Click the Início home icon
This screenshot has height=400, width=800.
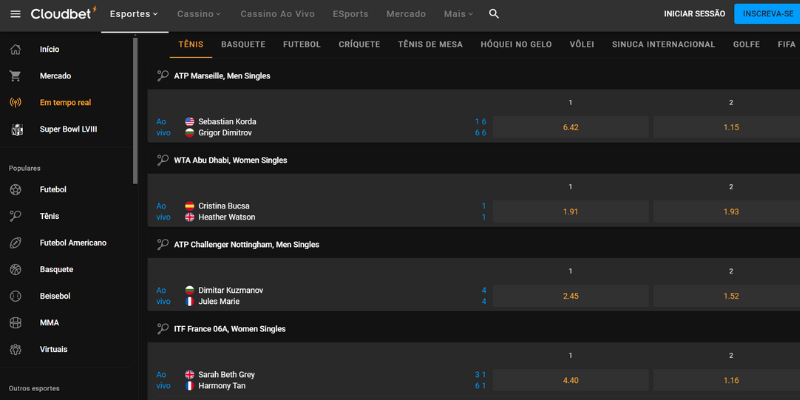click(x=15, y=49)
